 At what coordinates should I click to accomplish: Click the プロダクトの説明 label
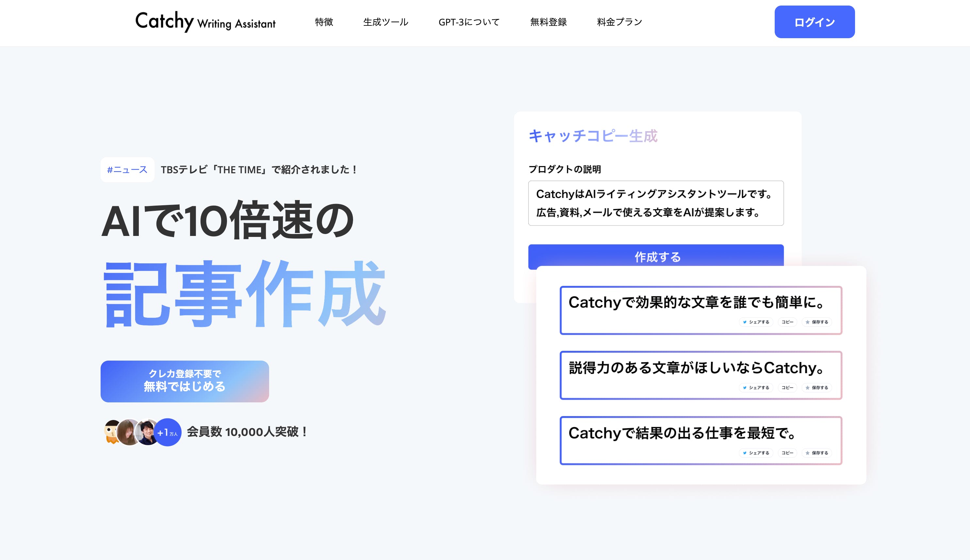[x=564, y=169]
